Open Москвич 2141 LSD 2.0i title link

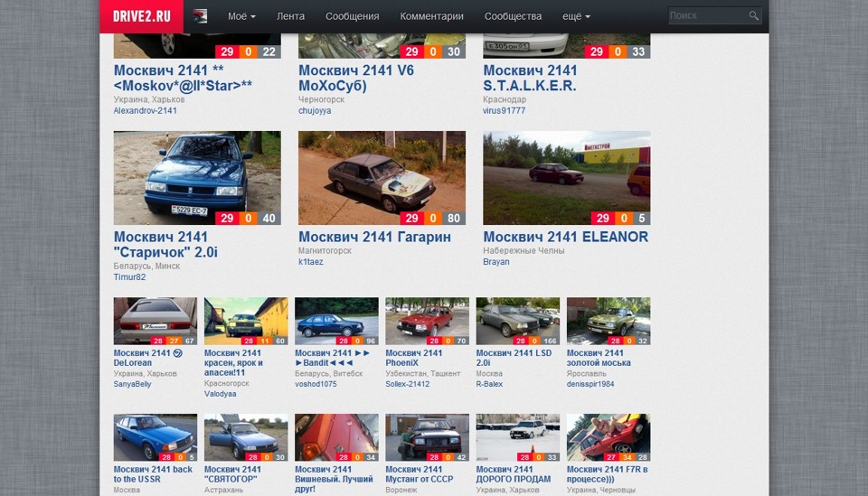(x=514, y=358)
